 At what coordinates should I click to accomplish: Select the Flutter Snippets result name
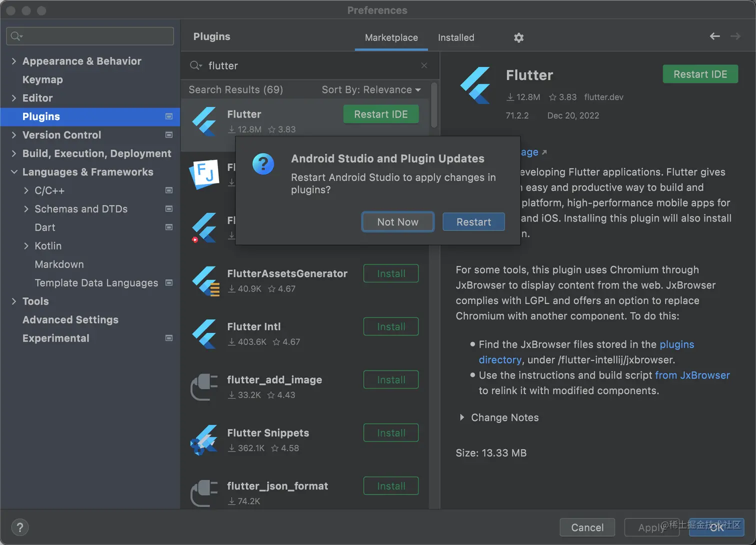tap(268, 433)
